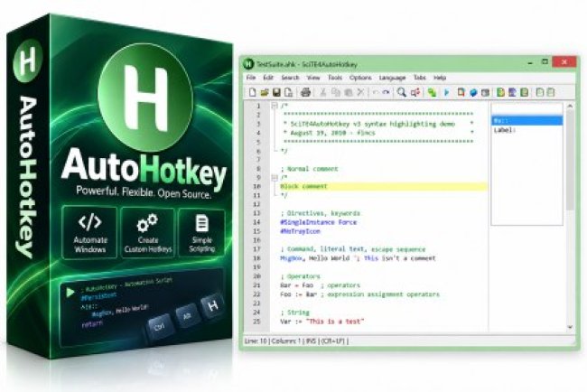Select the highlighted blue entry in function list

527,120
